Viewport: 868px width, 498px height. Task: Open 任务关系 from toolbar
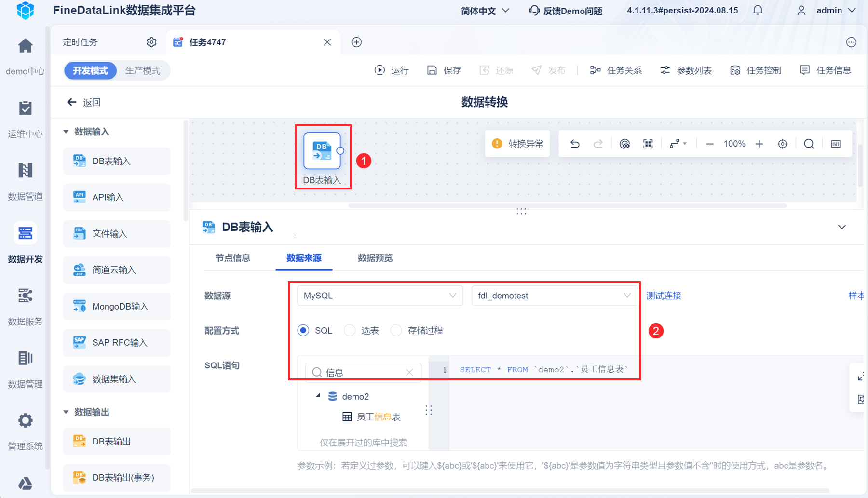coord(616,70)
